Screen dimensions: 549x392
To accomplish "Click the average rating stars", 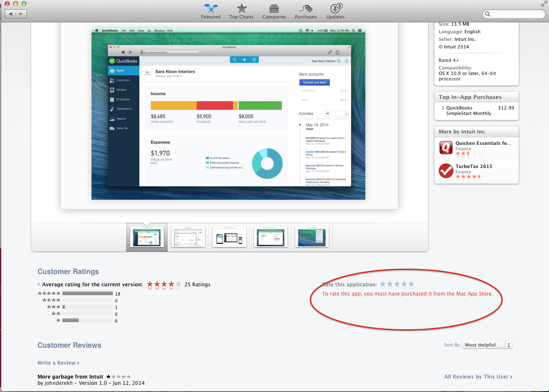I will click(x=164, y=285).
